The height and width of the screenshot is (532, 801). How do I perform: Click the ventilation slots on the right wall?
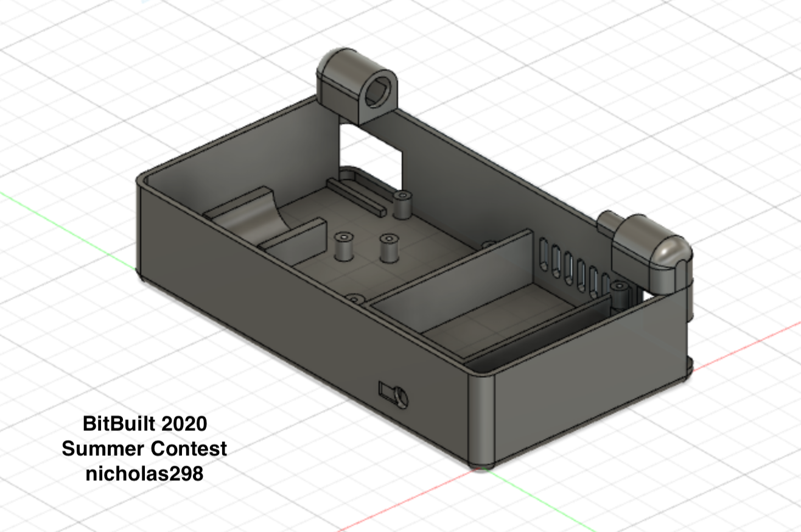[573, 267]
